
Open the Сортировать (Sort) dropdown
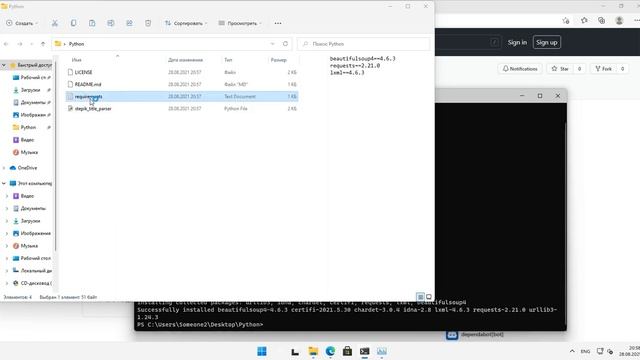186,23
